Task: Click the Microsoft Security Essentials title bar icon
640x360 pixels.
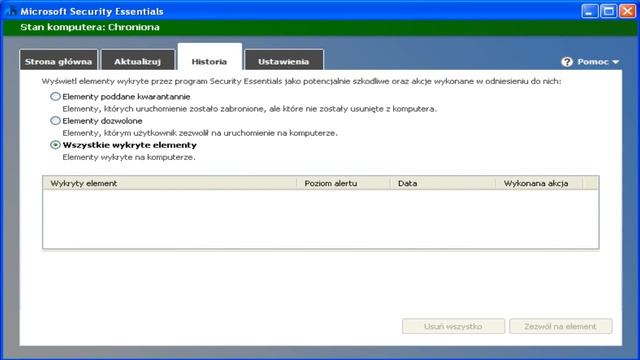Action: click(11, 11)
